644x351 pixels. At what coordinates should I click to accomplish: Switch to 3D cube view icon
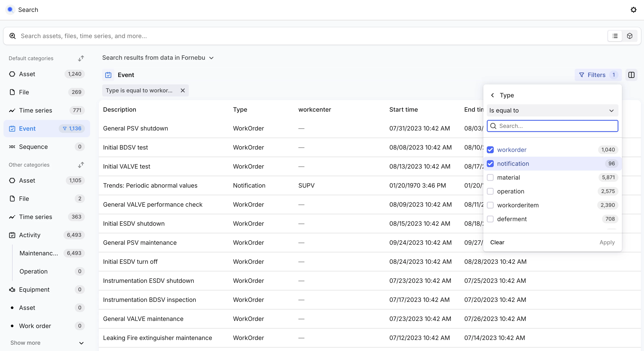pyautogui.click(x=629, y=36)
